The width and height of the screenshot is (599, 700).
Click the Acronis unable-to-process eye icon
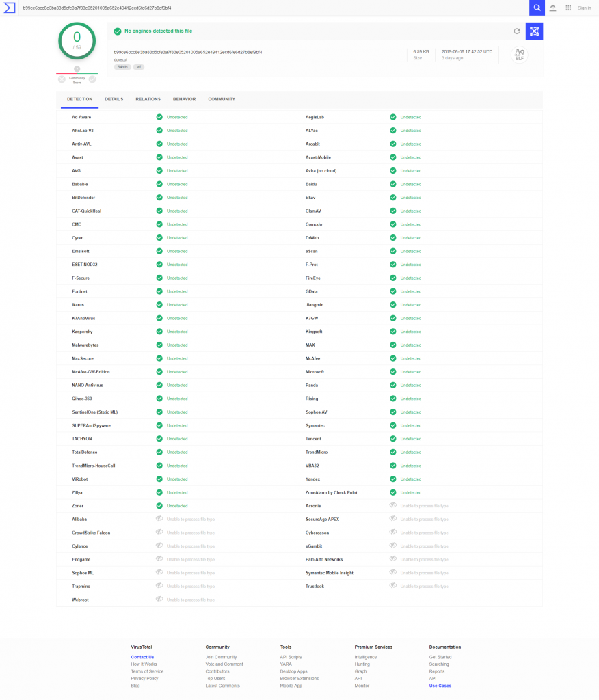tap(393, 505)
